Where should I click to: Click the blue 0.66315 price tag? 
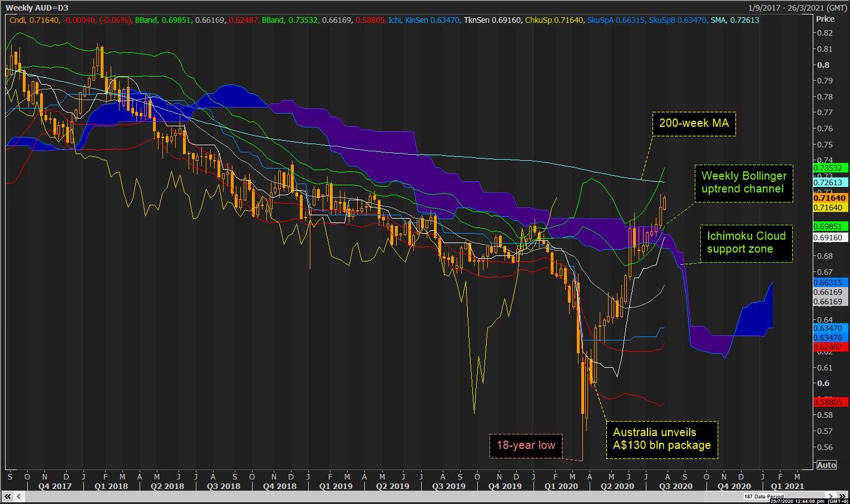(x=831, y=283)
